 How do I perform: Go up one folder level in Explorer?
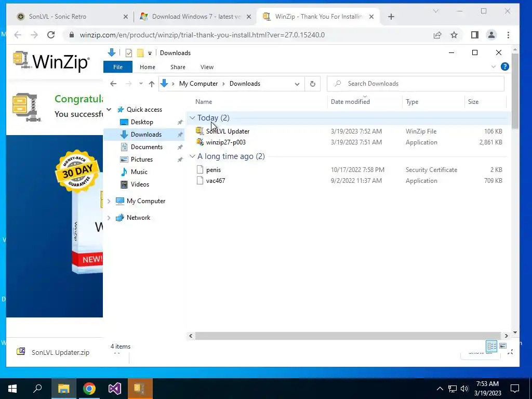click(x=152, y=84)
